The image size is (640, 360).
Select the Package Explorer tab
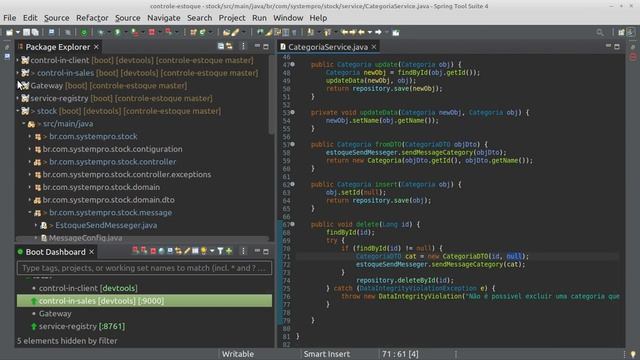click(58, 47)
